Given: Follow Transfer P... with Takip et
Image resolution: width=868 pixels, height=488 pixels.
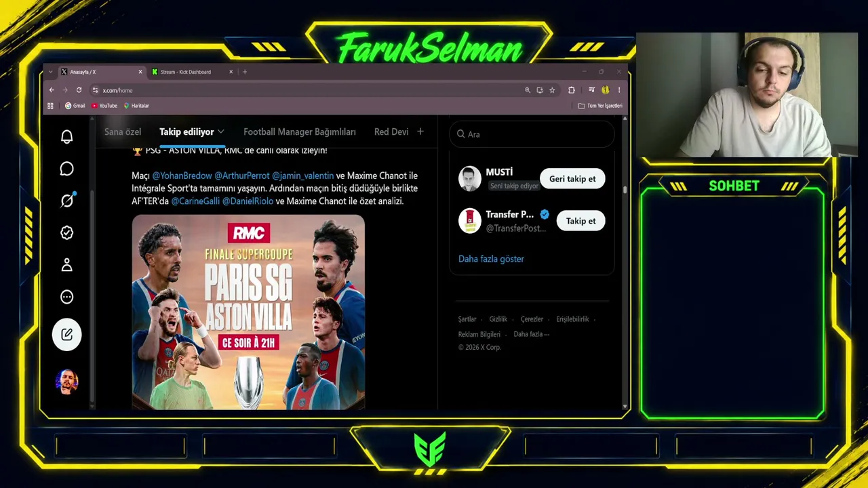Looking at the screenshot, I should click(x=580, y=221).
